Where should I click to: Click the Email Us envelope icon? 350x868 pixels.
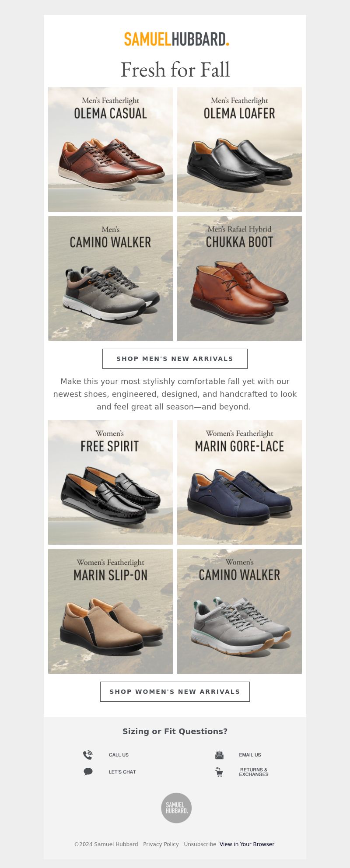pyautogui.click(x=219, y=755)
